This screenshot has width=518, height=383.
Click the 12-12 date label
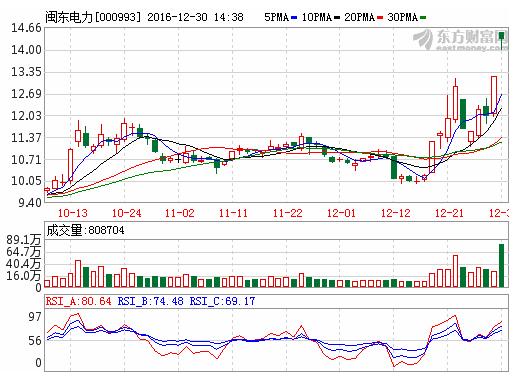click(x=395, y=213)
